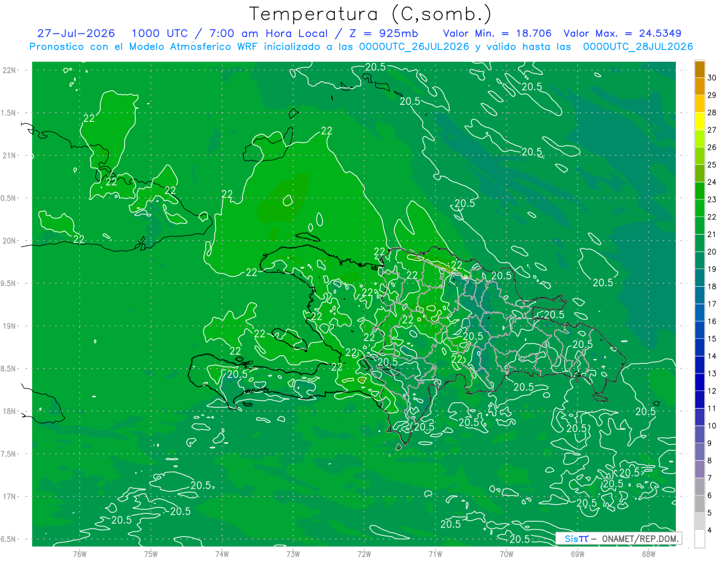Click the '1.5N' latitude axis label
Screen dimensions: 728x562
8,113
